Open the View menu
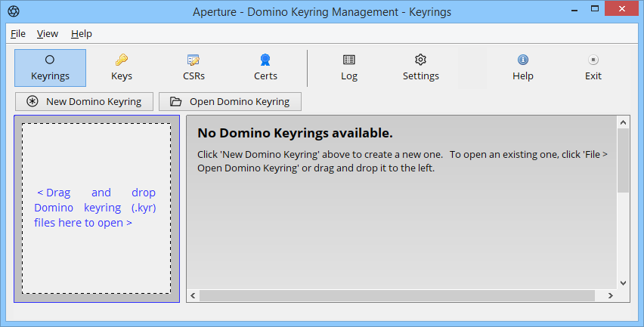The width and height of the screenshot is (644, 327). [48, 34]
